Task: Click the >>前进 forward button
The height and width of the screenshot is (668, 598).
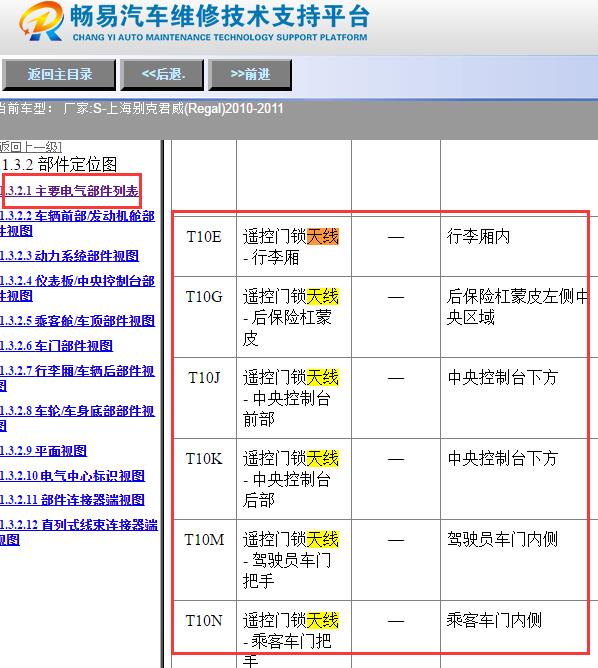Action: point(250,75)
